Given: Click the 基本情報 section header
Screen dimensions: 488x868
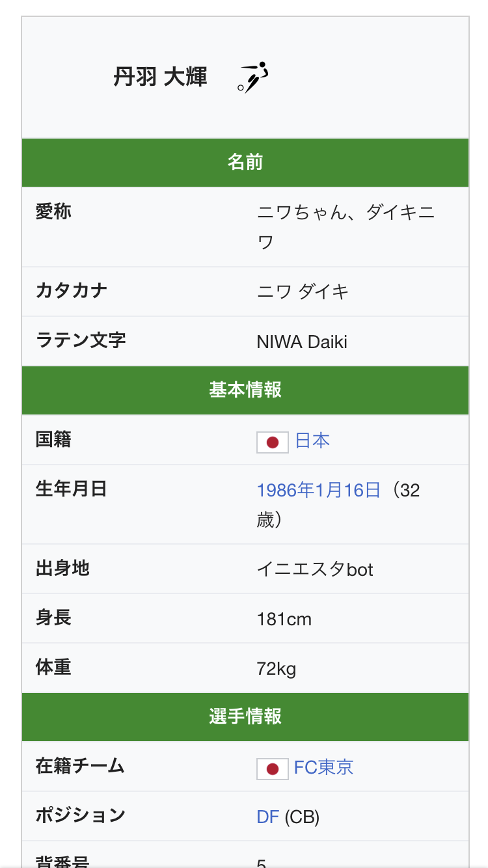Looking at the screenshot, I should point(245,390).
